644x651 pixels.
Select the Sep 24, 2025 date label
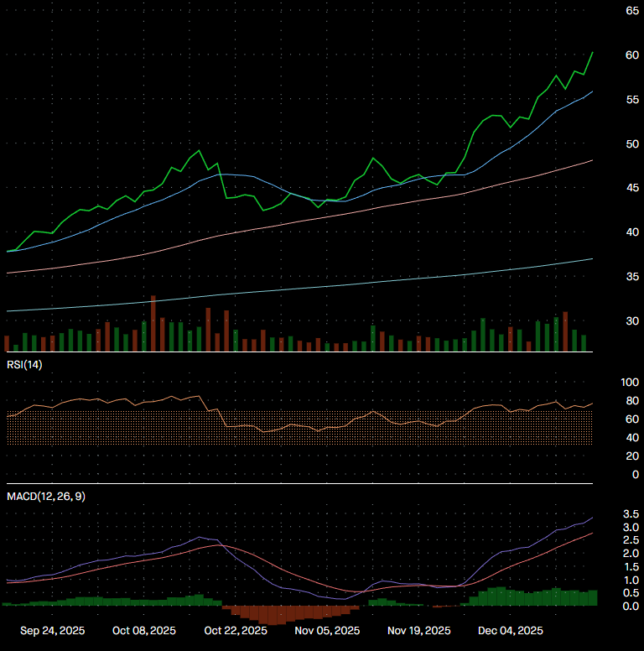[52, 631]
